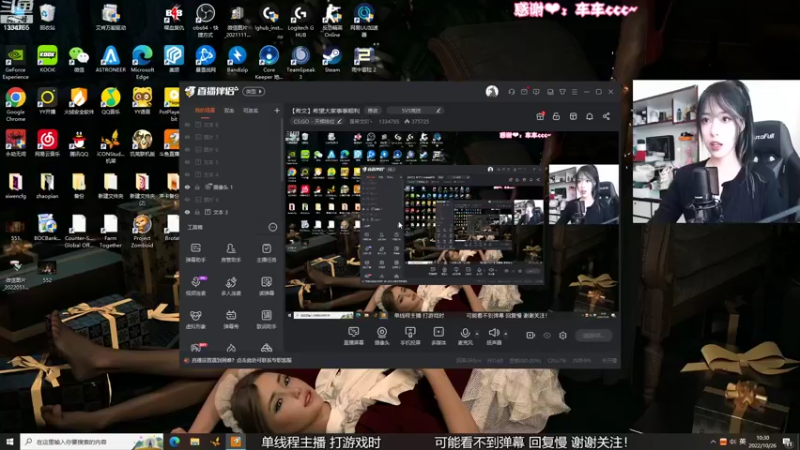Click the record video icon beside the gear

[531, 335]
